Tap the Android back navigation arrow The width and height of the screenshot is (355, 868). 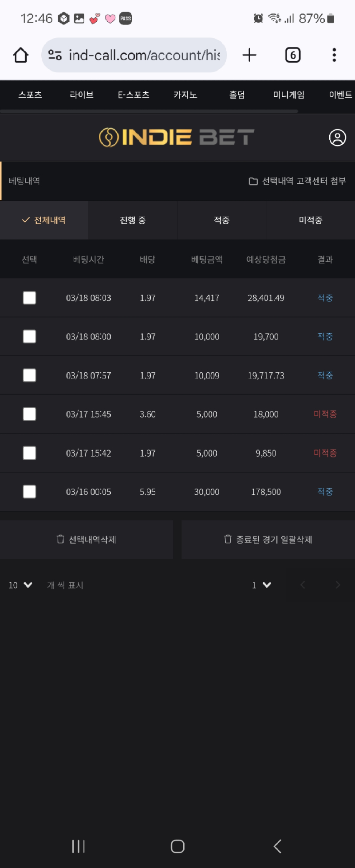pos(278,846)
